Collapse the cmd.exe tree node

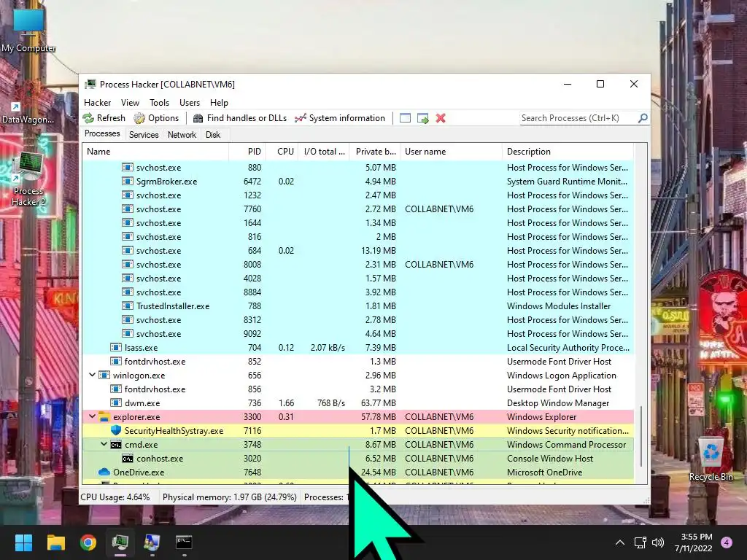pos(104,444)
